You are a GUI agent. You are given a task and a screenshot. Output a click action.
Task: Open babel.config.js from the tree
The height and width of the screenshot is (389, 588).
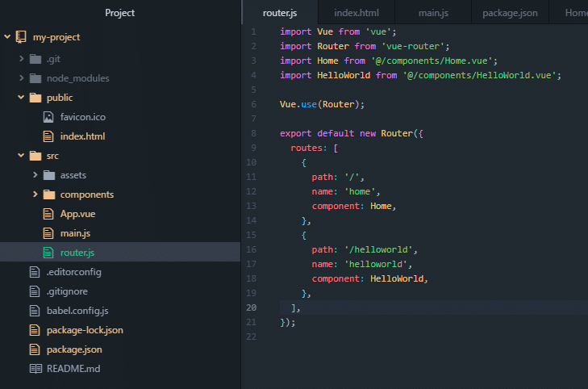click(77, 311)
